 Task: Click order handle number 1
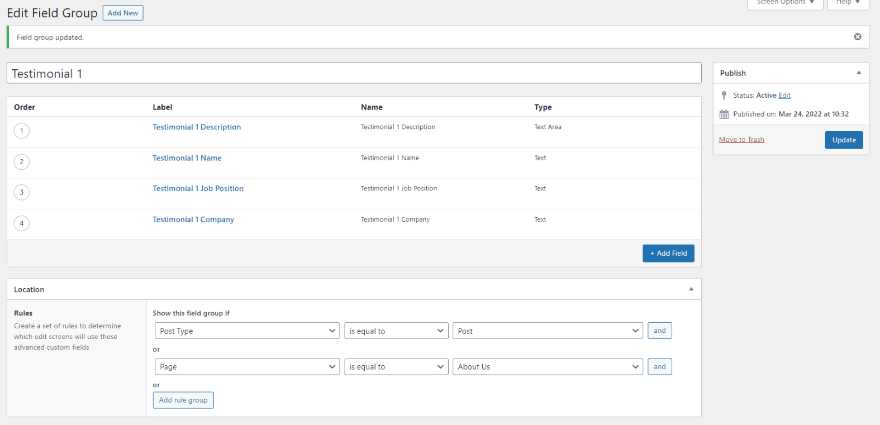(x=22, y=129)
